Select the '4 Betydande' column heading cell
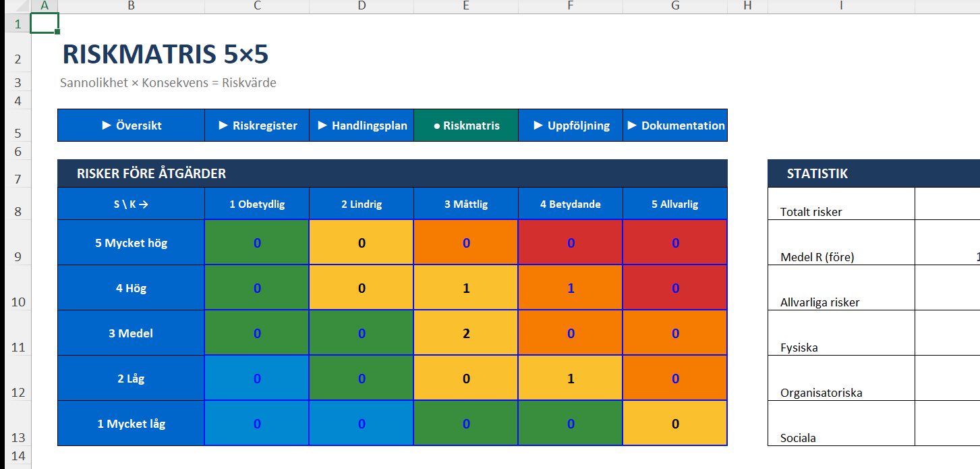This screenshot has height=469, width=980. (571, 204)
